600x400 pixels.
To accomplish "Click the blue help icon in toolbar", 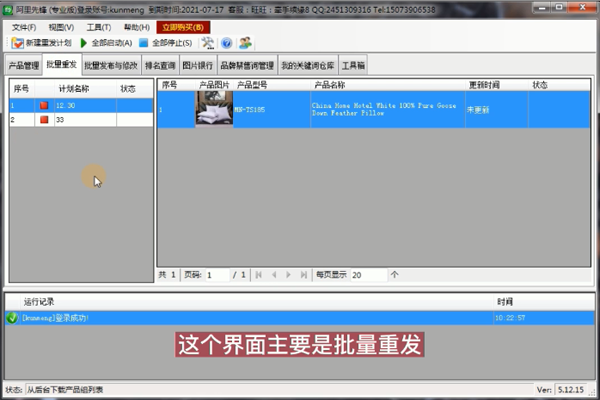I will click(226, 43).
